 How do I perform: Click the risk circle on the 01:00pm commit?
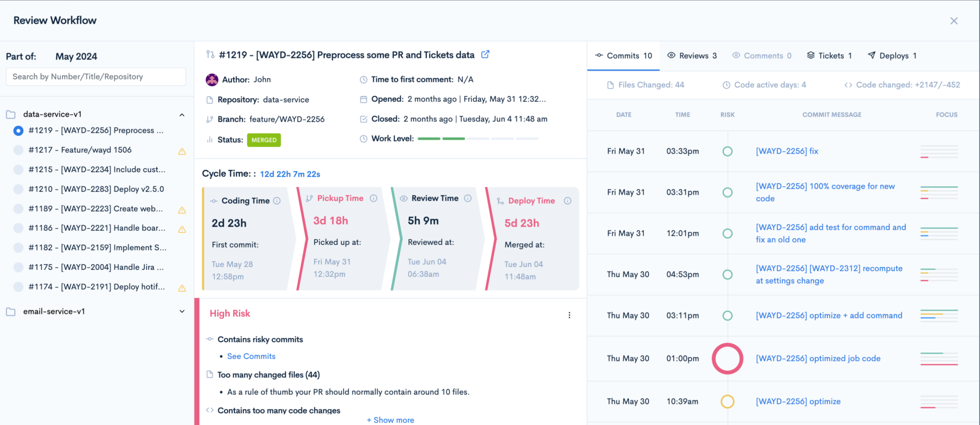(x=727, y=358)
